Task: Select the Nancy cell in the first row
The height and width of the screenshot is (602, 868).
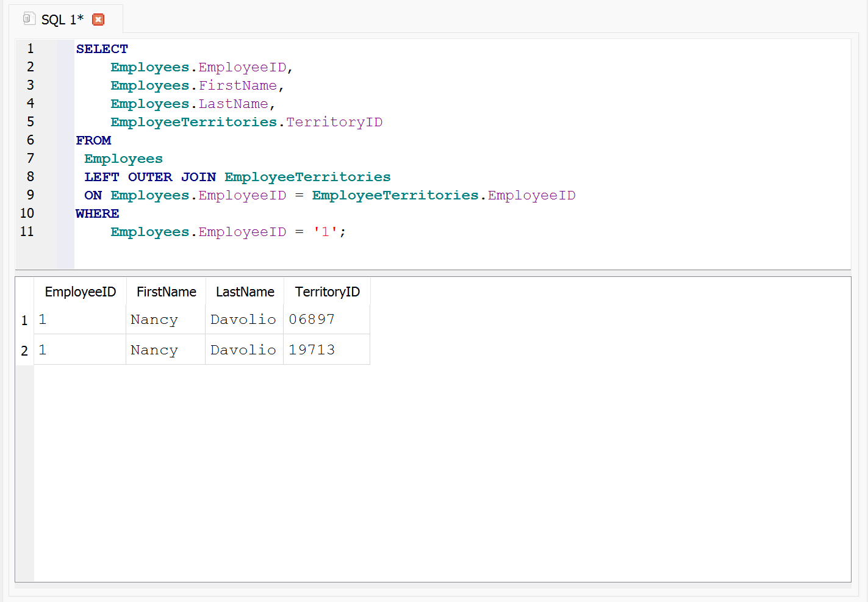Action: point(154,320)
